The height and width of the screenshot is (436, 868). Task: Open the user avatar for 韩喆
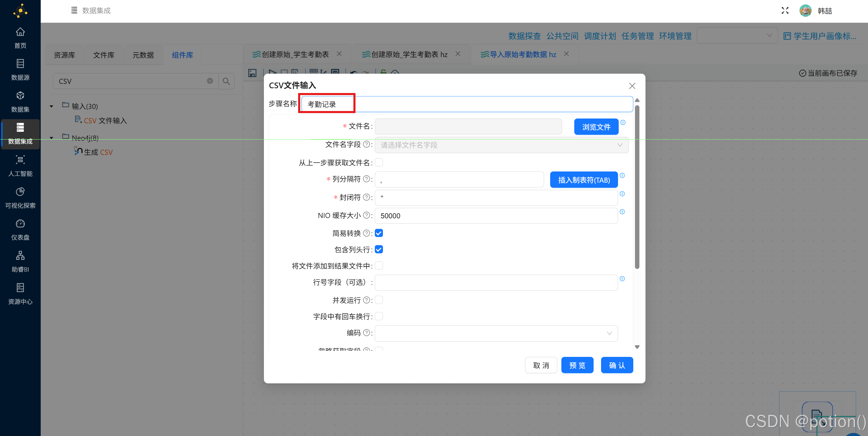805,11
